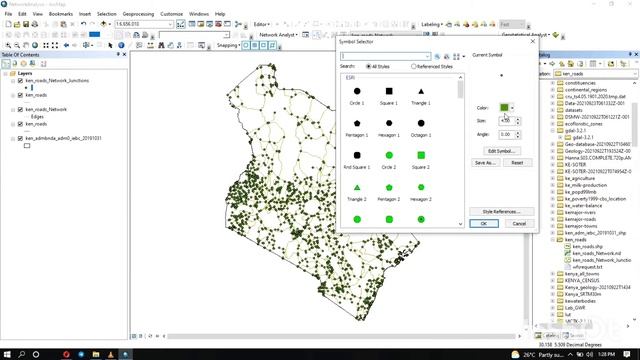The height and width of the screenshot is (360, 640).
Task: Open the Find binoculars tool
Action: tap(161, 45)
